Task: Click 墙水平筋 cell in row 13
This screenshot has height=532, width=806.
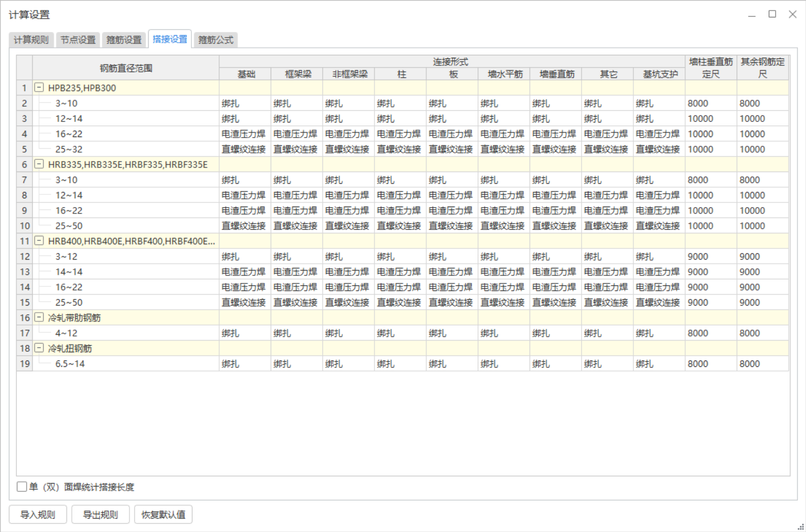Action: 504,271
